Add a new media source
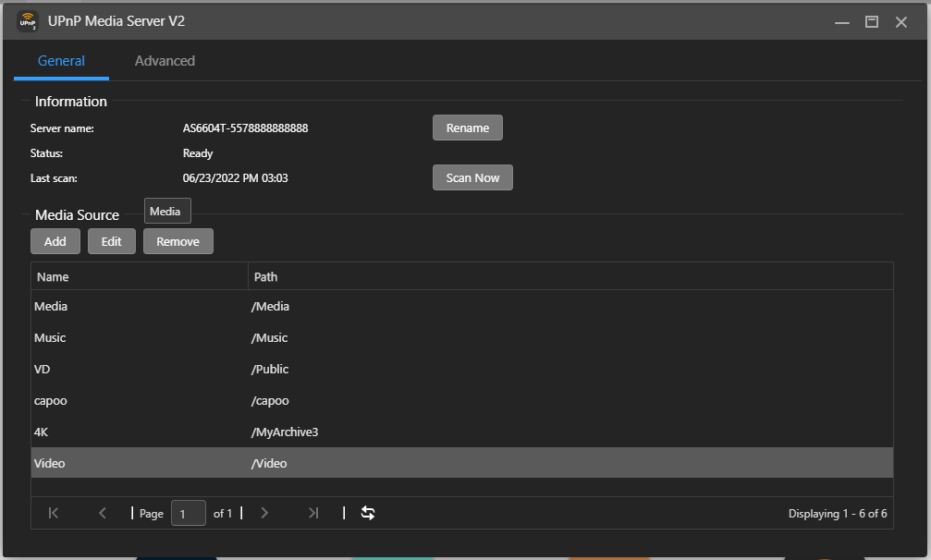The height and width of the screenshot is (560, 931). point(55,241)
